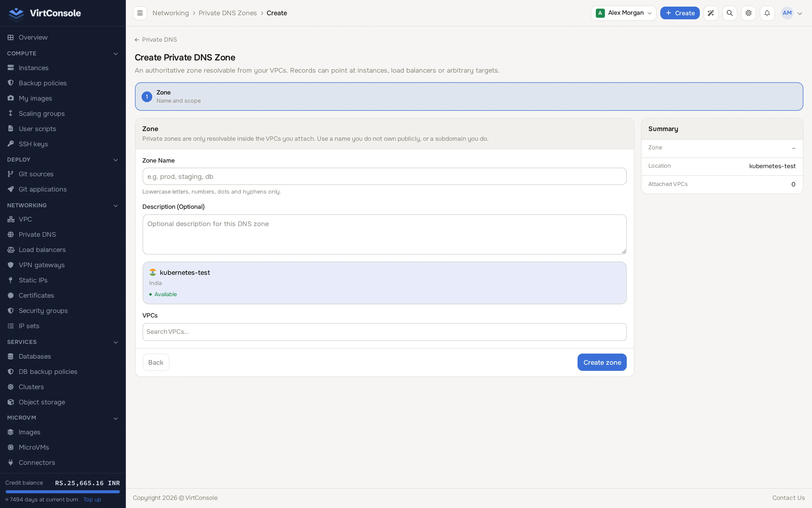Click the Clusters wheel icon
This screenshot has width=812, height=508.
coord(11,387)
